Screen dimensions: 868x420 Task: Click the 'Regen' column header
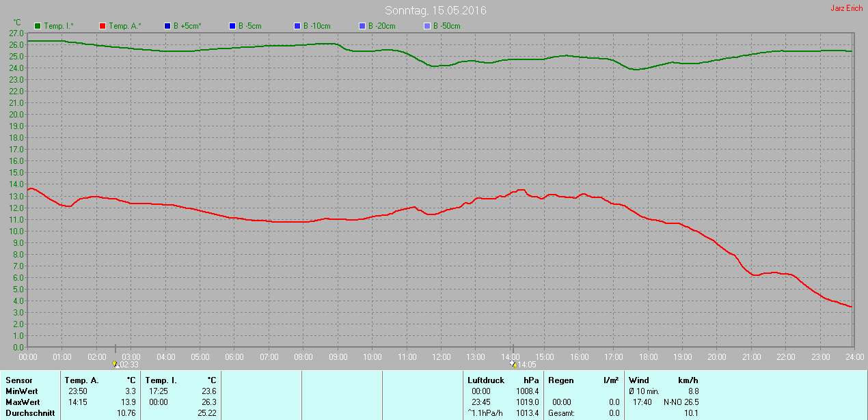pyautogui.click(x=560, y=380)
